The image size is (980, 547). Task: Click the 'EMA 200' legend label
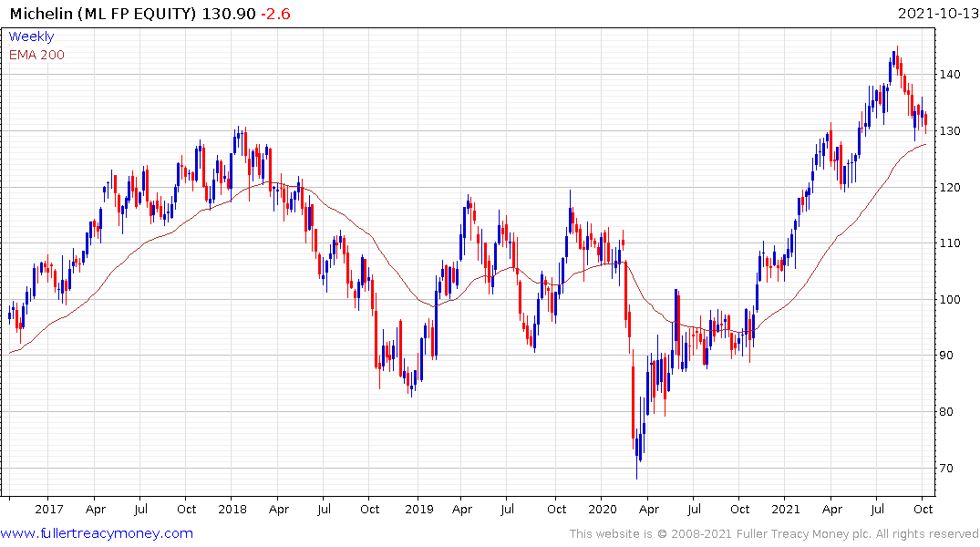[x=36, y=55]
